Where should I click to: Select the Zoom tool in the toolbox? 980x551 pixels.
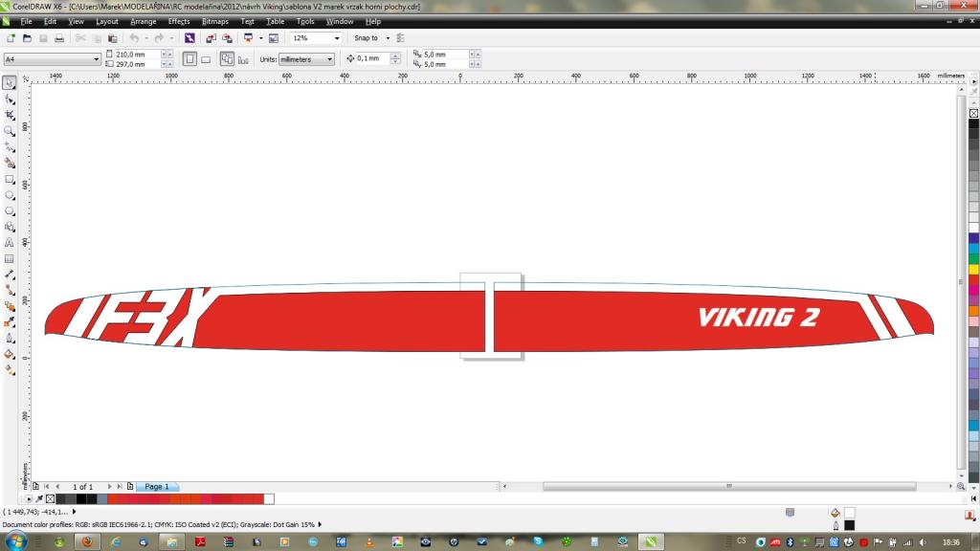10,130
